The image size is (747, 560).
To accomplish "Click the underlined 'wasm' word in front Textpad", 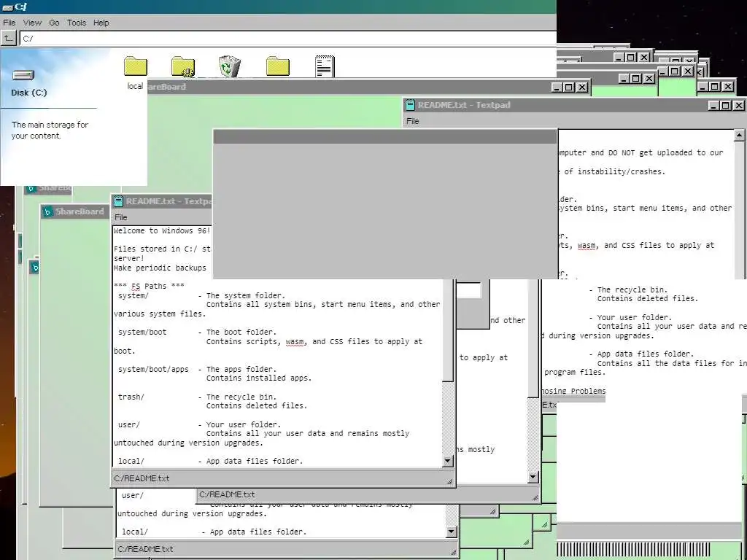I will coord(295,341).
